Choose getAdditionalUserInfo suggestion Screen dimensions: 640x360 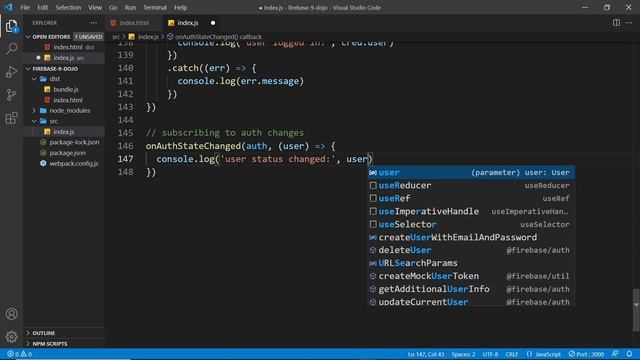[471, 289]
